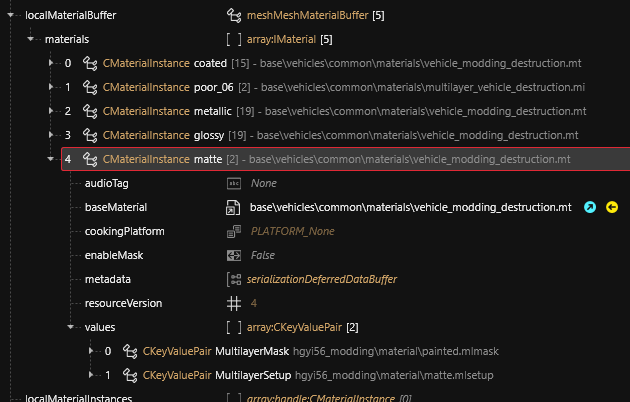Viewport: 630px width, 402px height.
Task: Toggle the enableMask False value
Action: point(263,255)
